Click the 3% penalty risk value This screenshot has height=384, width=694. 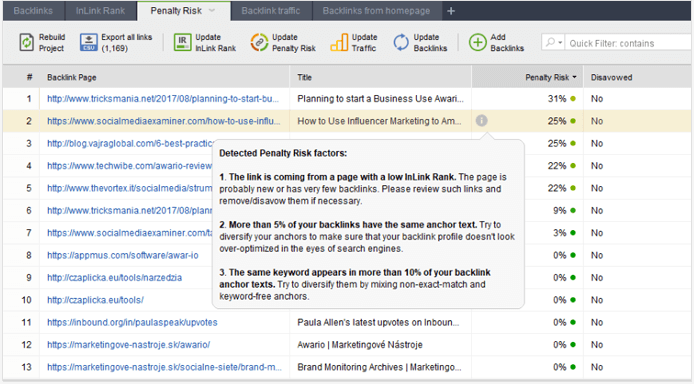559,233
